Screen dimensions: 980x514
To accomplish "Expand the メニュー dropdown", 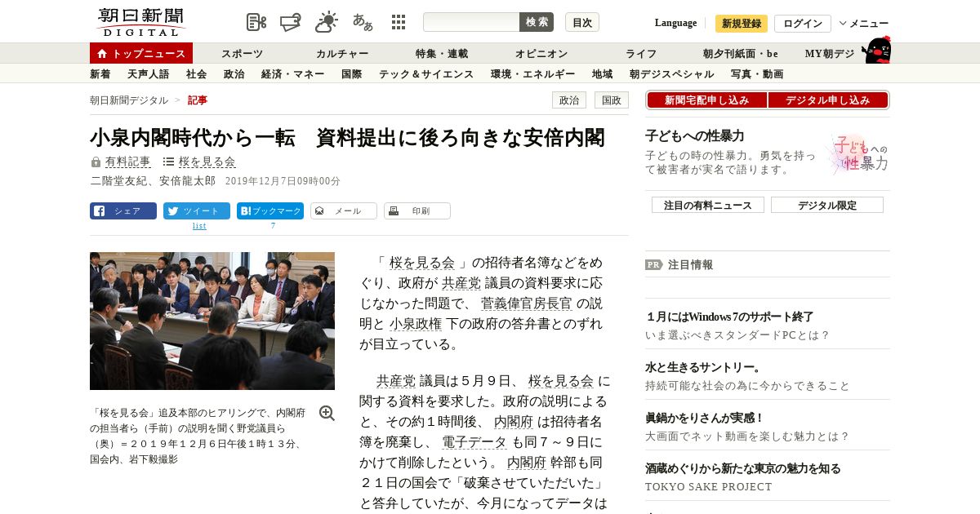I will [x=863, y=24].
